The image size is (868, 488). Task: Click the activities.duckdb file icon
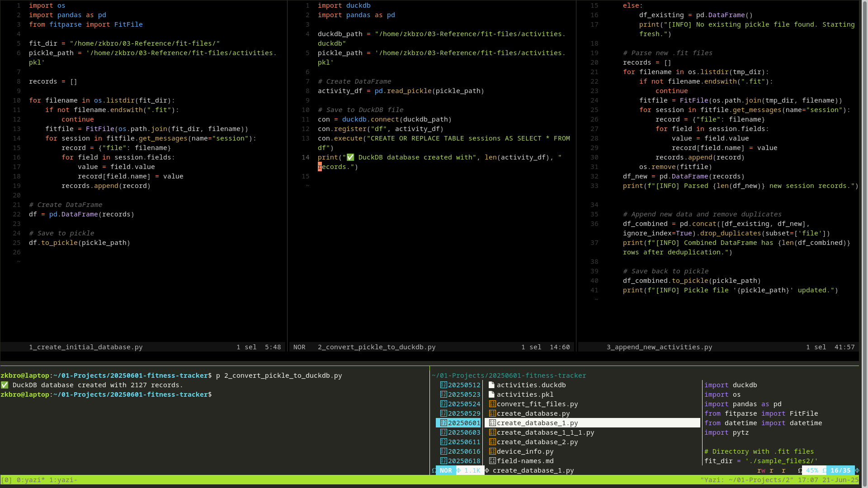click(491, 385)
